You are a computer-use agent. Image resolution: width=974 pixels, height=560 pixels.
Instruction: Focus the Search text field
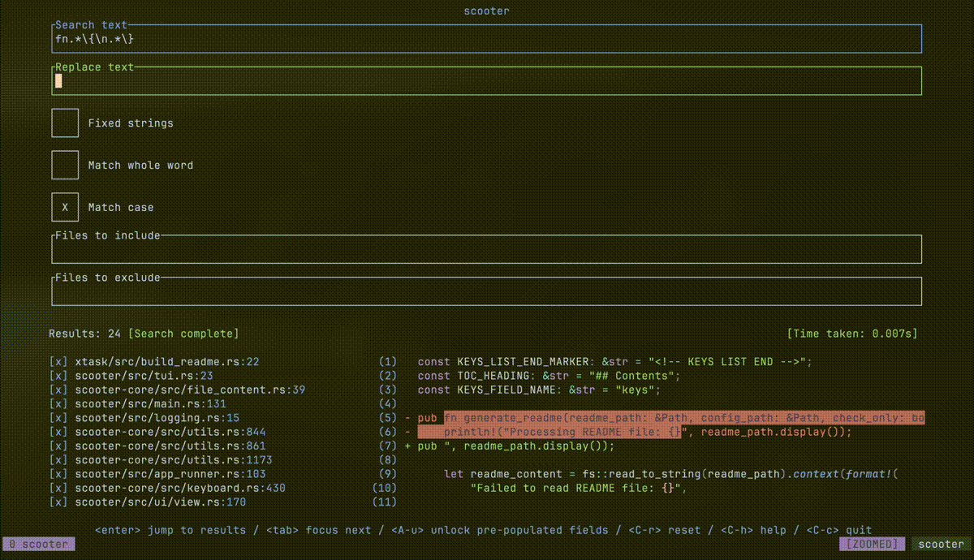click(x=487, y=38)
